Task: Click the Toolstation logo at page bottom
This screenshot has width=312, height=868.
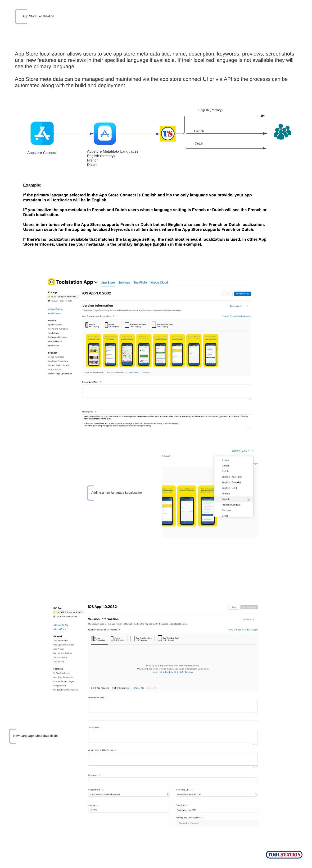Action: [284, 854]
